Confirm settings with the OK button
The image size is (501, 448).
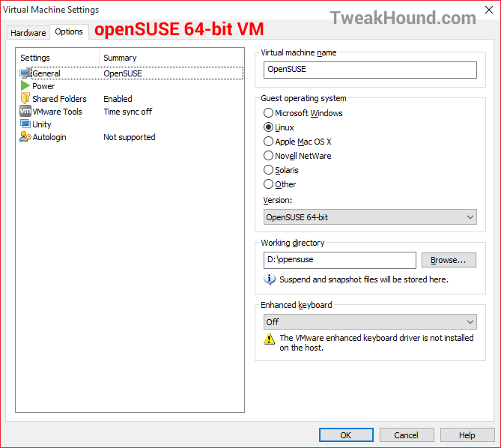pyautogui.click(x=346, y=435)
